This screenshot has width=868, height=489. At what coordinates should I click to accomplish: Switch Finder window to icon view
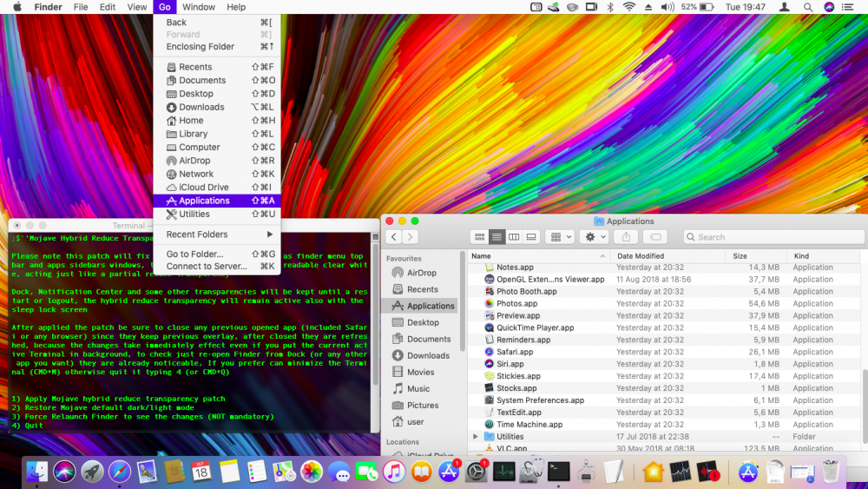point(479,237)
